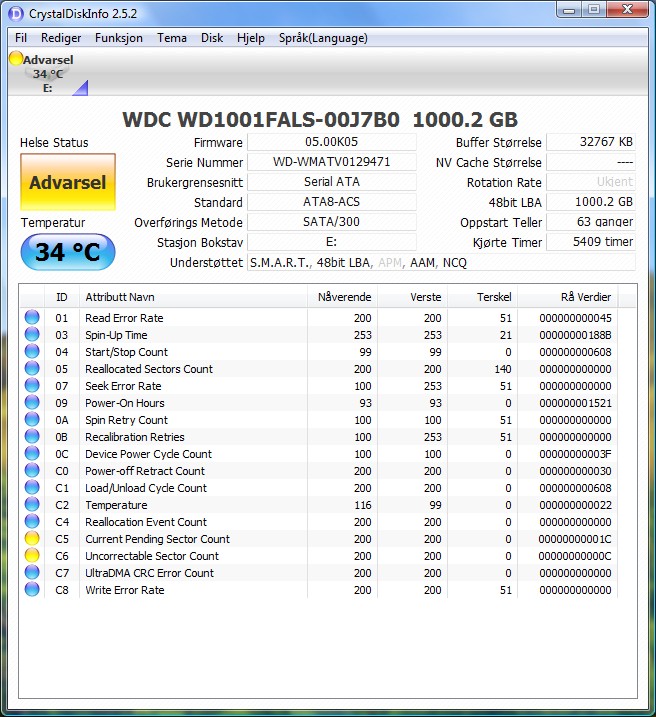
Task: Click the yellow status circle beside Advarsel 34 °C
Action: [x=16, y=59]
